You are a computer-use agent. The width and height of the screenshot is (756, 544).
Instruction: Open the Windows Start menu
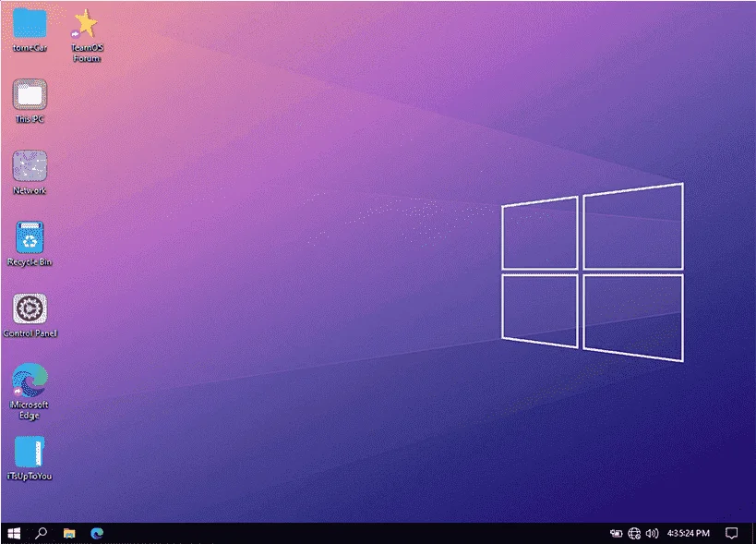click(14, 533)
